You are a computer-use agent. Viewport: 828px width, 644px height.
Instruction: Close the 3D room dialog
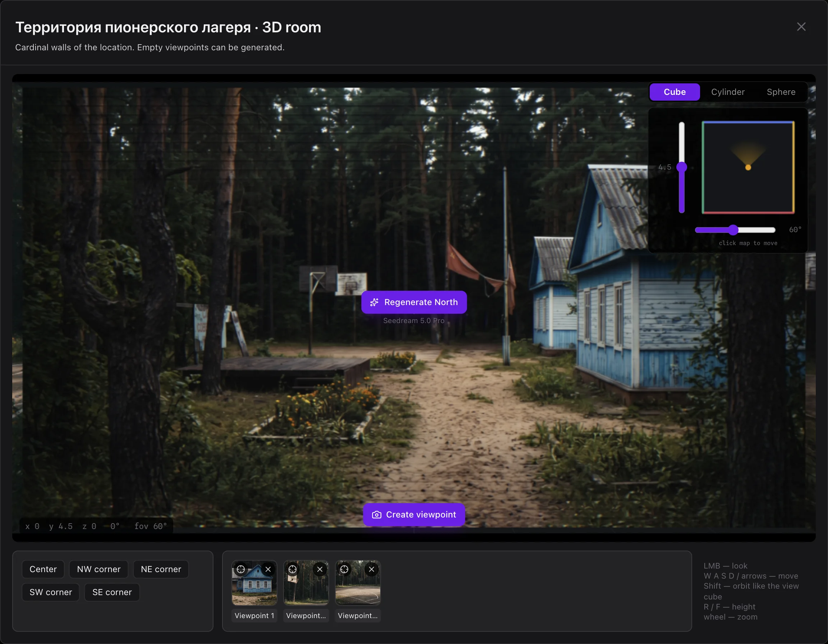click(801, 27)
